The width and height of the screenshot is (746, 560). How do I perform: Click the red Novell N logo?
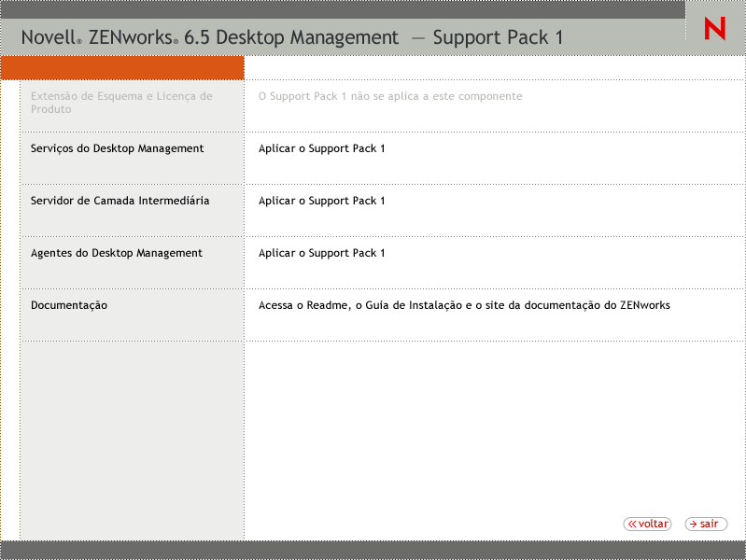tap(714, 28)
